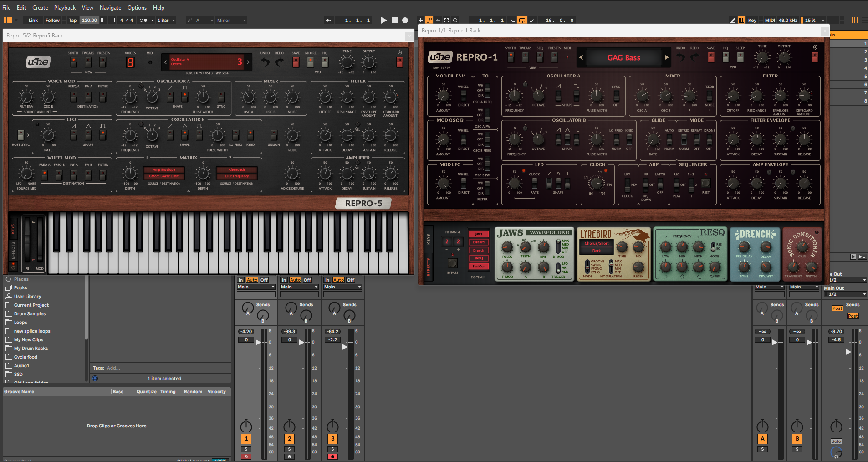Enable the Draw Mode pencil icon
The height and width of the screenshot is (462, 868).
733,20
